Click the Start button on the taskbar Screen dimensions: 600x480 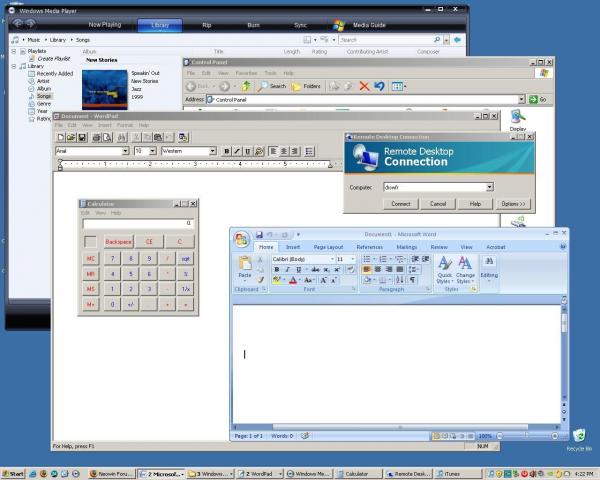coord(13,474)
